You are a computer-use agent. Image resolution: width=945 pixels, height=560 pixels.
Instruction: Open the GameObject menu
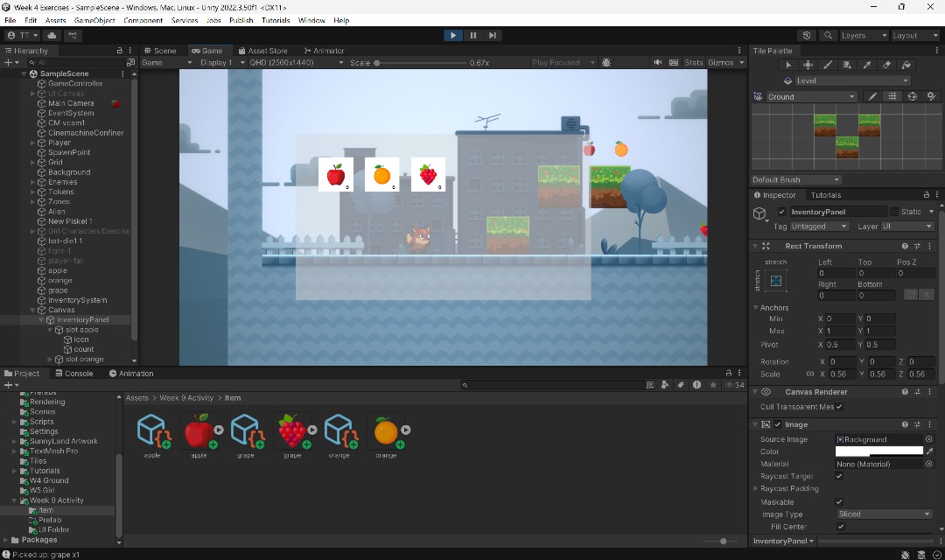94,20
